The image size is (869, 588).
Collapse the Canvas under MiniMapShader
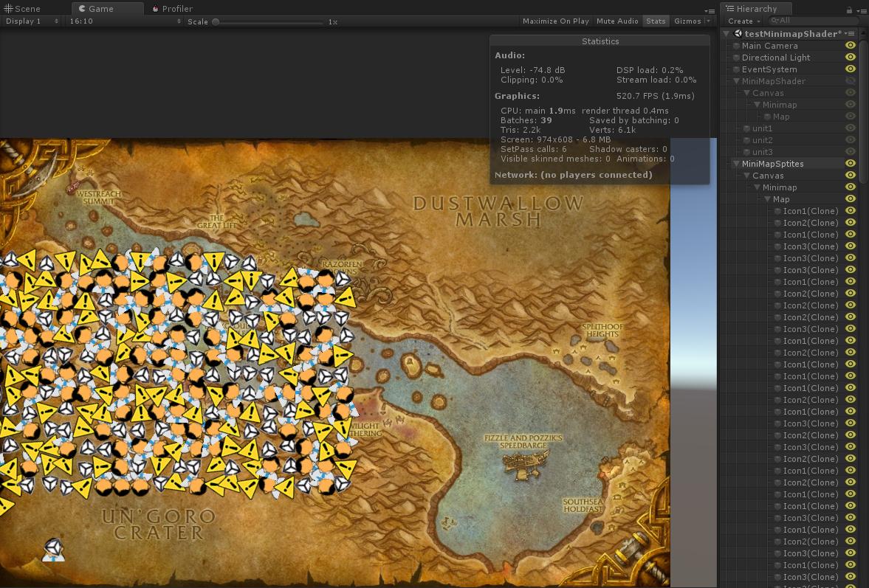click(x=746, y=93)
